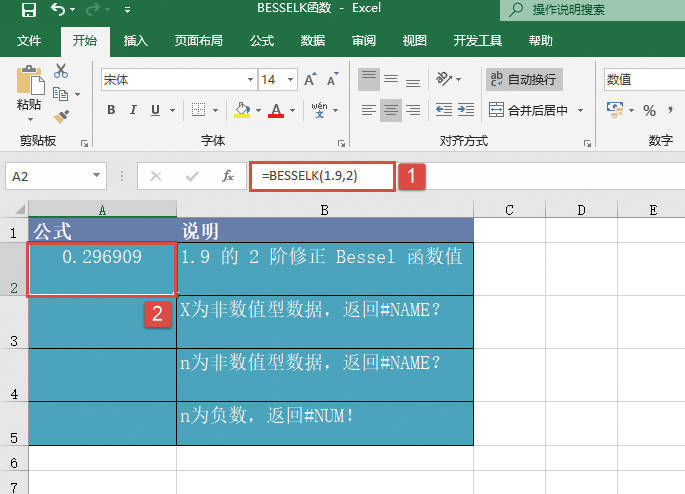Open the 文件 menu tab

(30, 41)
